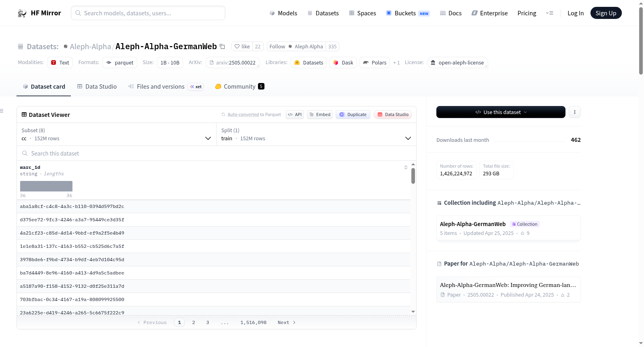Select row aba1a8cf-c4c8-4a3c-b110-0394d597bd2c
The height and width of the screenshot is (347, 644).
coord(213,206)
